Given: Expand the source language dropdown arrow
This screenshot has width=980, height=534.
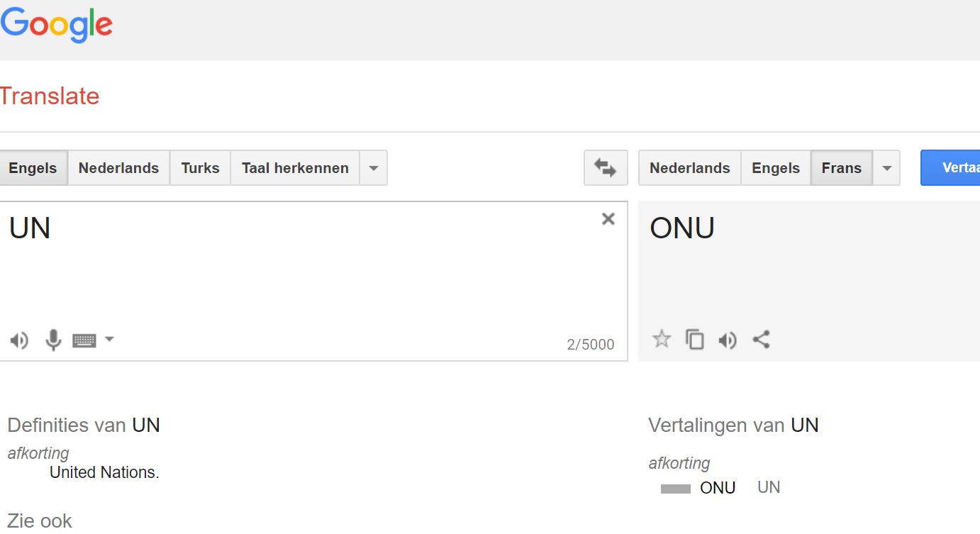Looking at the screenshot, I should pyautogui.click(x=374, y=168).
